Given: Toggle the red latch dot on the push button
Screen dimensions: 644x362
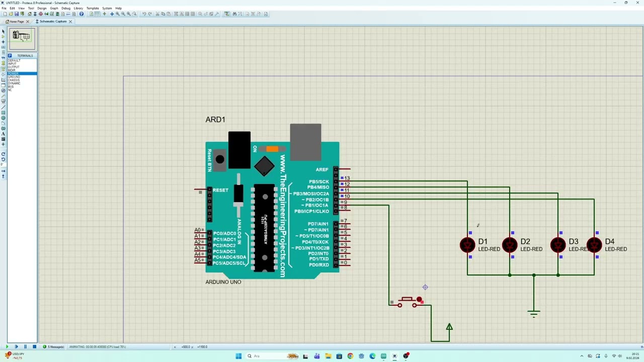Looking at the screenshot, I should coord(419,300).
